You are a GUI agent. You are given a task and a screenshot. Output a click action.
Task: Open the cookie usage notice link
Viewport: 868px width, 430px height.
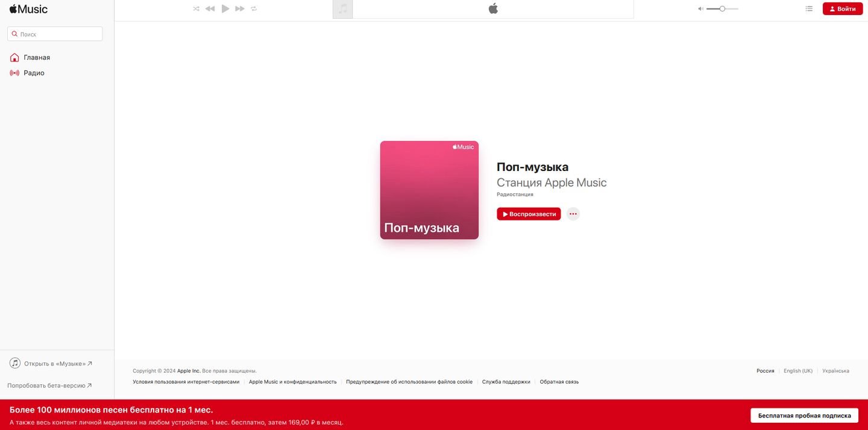click(x=409, y=382)
